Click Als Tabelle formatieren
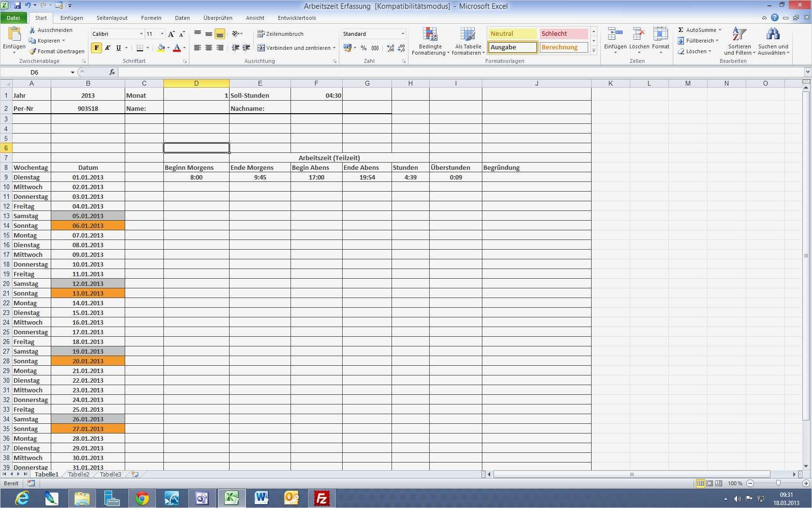This screenshot has height=508, width=812. click(467, 41)
